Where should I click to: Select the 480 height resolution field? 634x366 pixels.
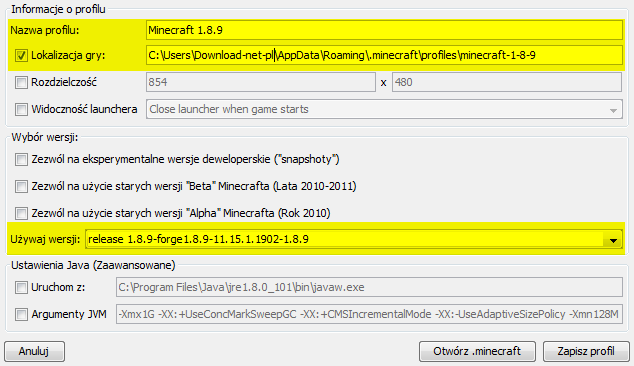[x=507, y=82]
